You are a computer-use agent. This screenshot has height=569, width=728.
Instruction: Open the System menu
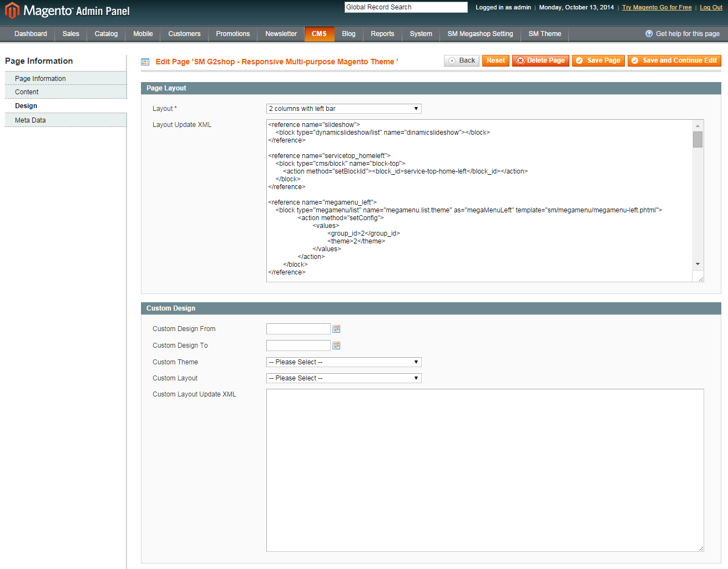pos(421,34)
